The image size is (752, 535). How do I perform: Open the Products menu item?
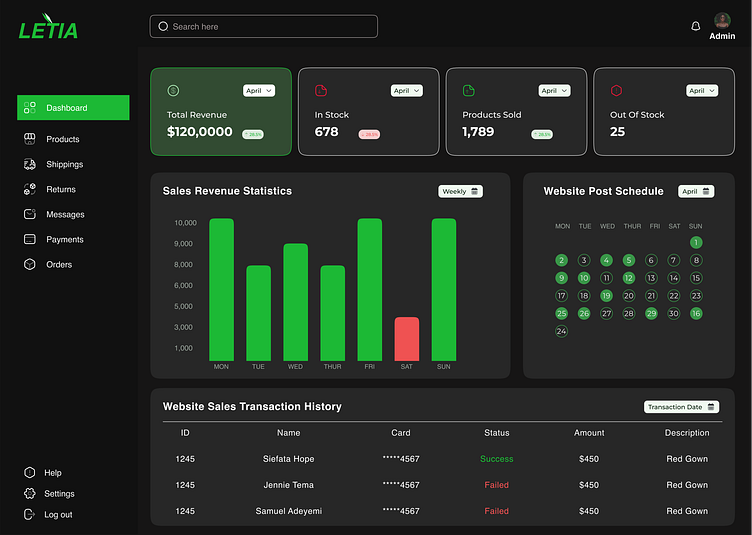coord(62,139)
